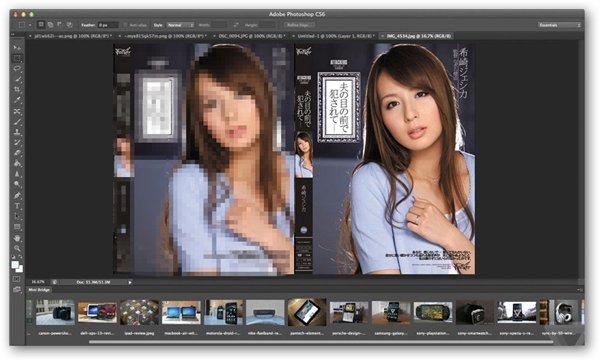Select the Rectangle shape tool

17,227
